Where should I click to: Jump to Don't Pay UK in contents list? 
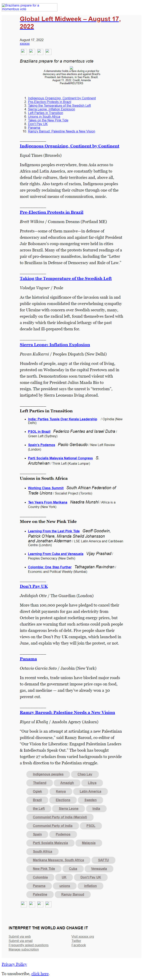point(38,124)
